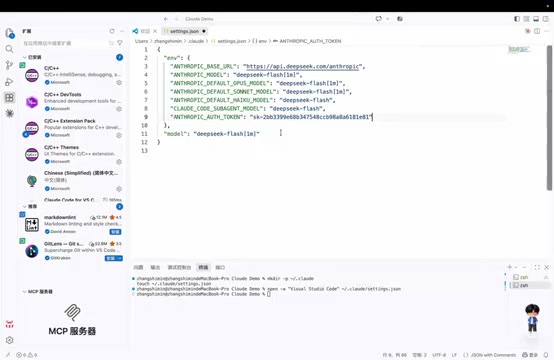This screenshot has height=360, width=554.
Task: Open manage gear for C/C++ Themes
Action: (x=119, y=161)
